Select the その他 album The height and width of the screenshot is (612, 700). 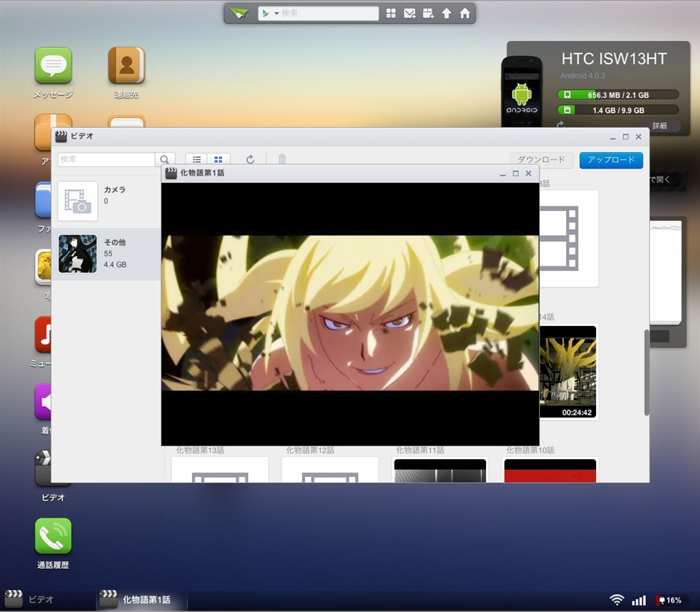tap(106, 254)
